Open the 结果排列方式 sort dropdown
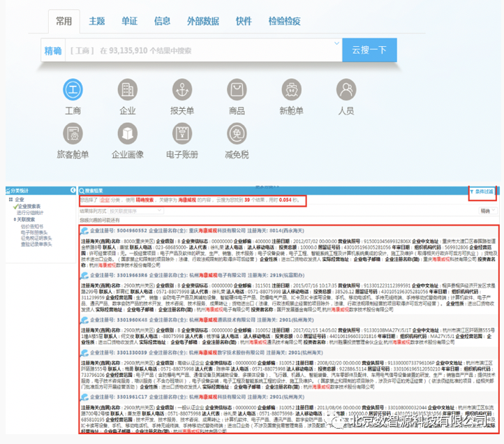The image size is (504, 444). click(x=135, y=211)
